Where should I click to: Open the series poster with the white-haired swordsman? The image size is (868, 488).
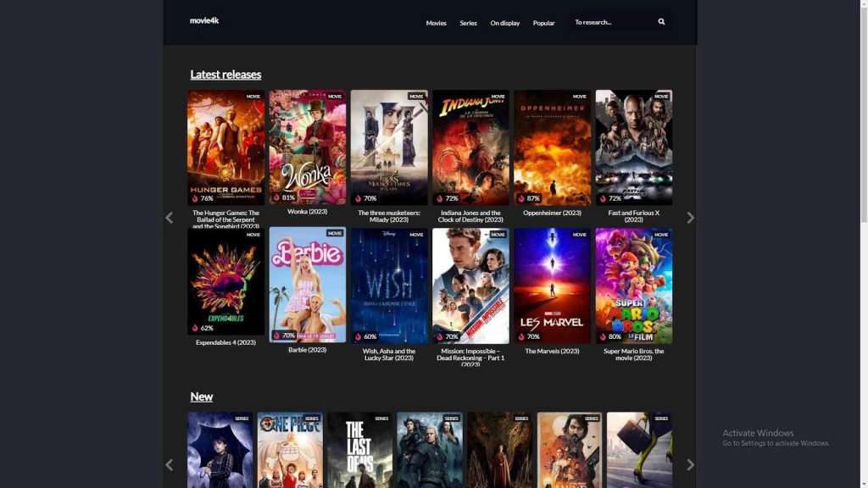point(430,450)
